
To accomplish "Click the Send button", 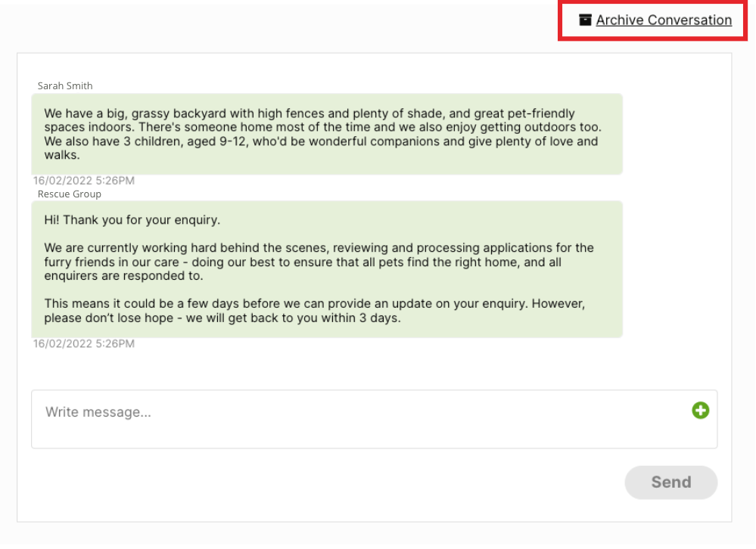I will click(x=670, y=482).
